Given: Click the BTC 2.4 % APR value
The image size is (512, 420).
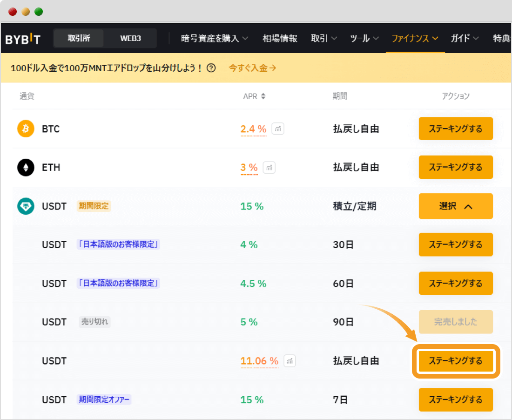Looking at the screenshot, I should (x=253, y=129).
